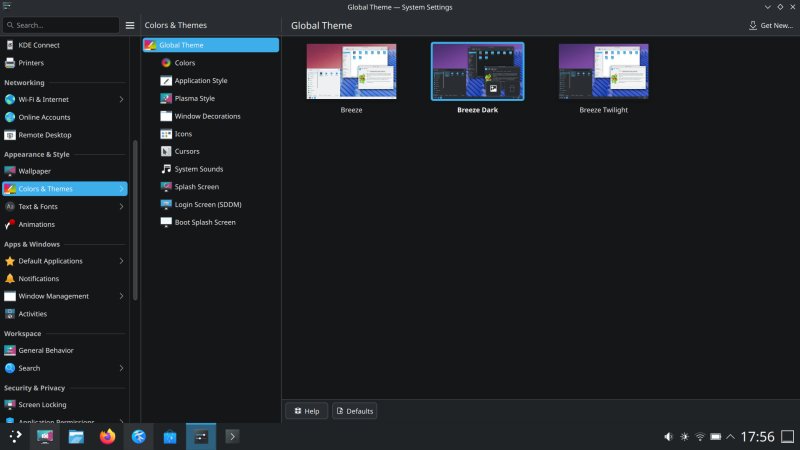Open volume control in system tray
The image size is (800, 450).
pos(668,437)
